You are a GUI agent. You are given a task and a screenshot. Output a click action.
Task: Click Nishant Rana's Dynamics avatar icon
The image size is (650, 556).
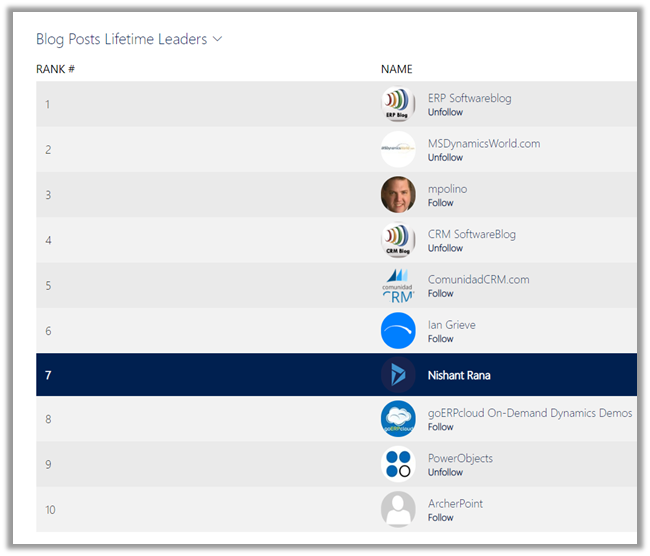point(398,375)
